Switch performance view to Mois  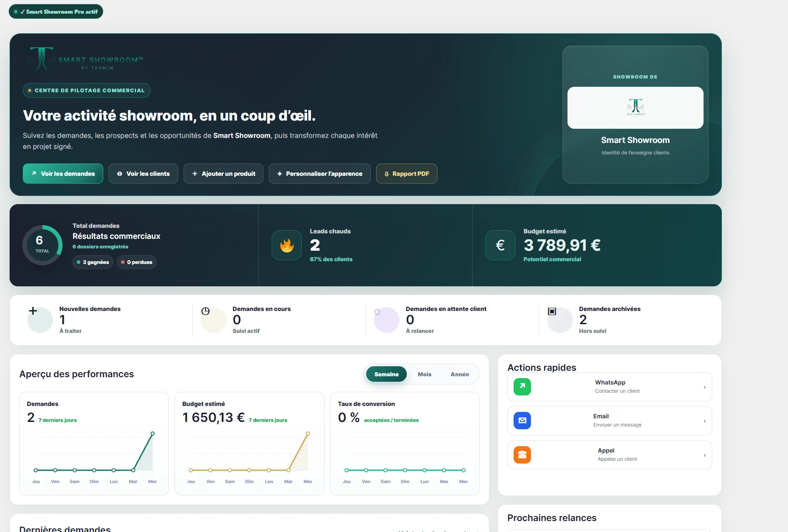click(425, 374)
